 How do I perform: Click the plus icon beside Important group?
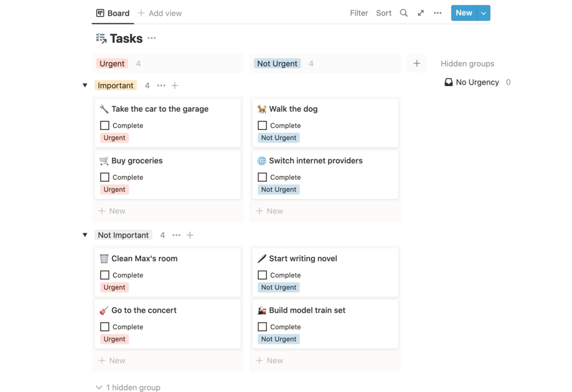coord(175,85)
